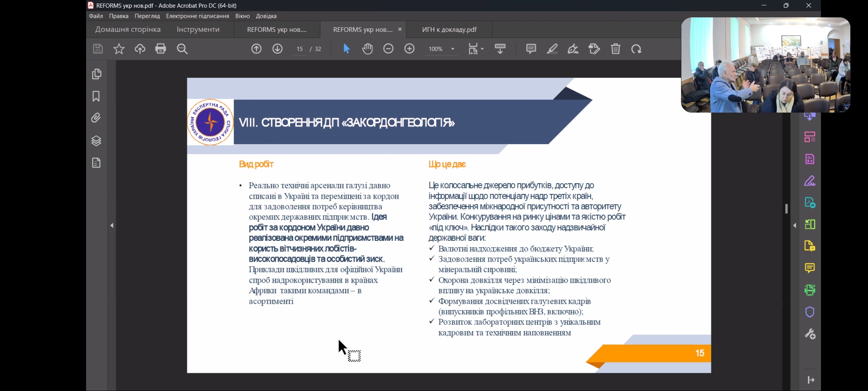Go to the previous page arrow

tap(256, 49)
